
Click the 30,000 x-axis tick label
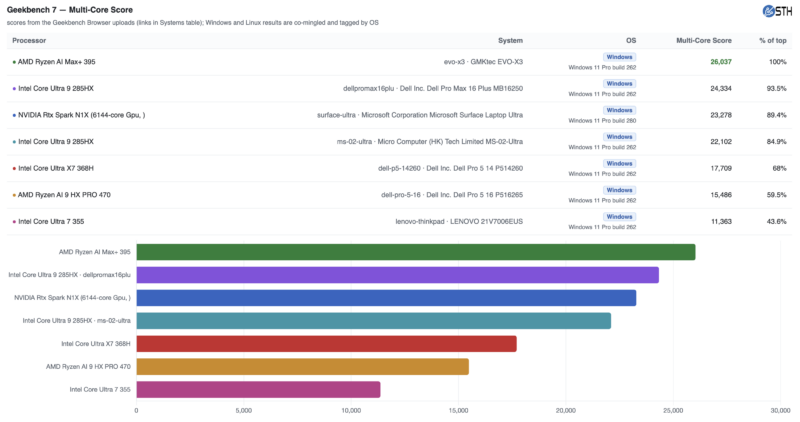(780, 410)
